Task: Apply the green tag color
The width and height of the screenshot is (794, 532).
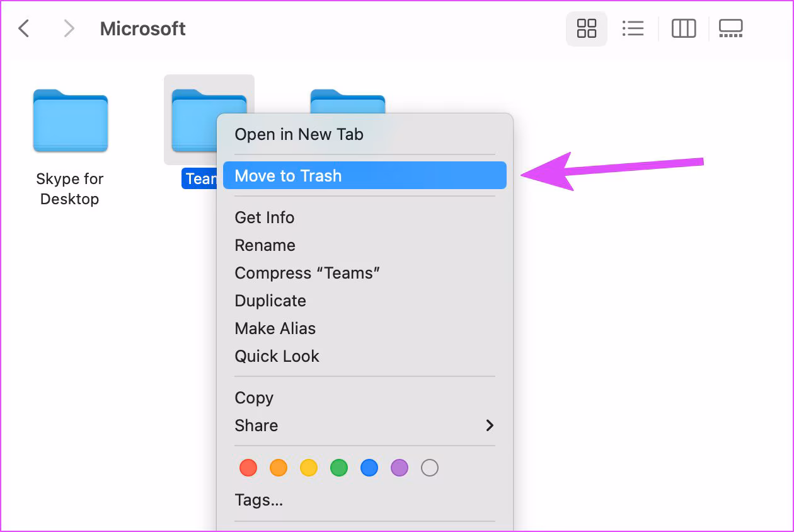Action: coord(339,468)
